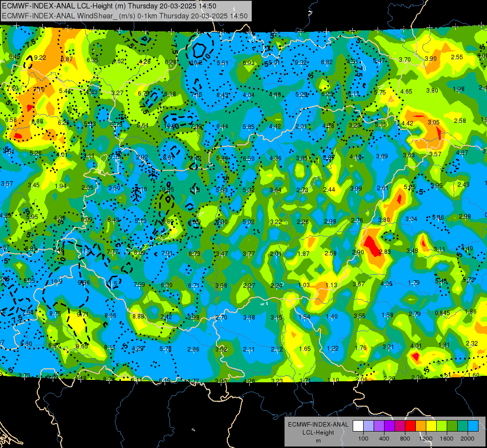The height and width of the screenshot is (448, 487).
Task: Click the wind shear value 6.45
Action: (14, 57)
